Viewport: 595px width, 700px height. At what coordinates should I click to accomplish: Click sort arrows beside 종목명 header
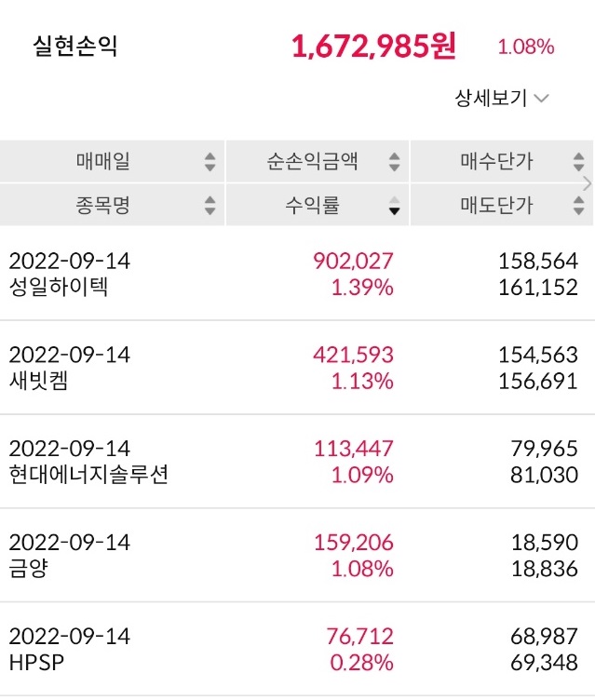coord(210,205)
